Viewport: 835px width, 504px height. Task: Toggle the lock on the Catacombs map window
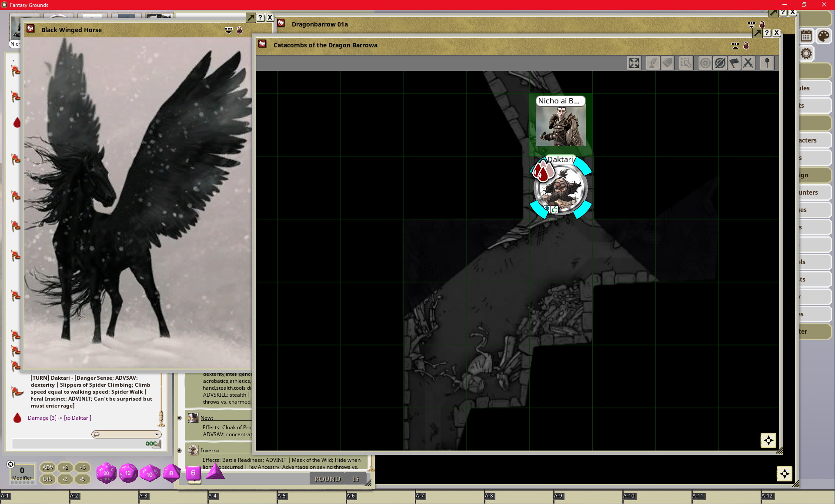[x=746, y=45]
